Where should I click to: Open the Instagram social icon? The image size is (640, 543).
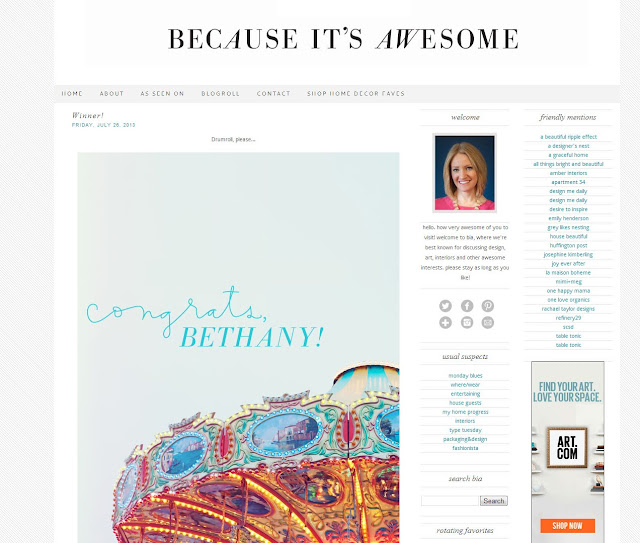point(467,323)
